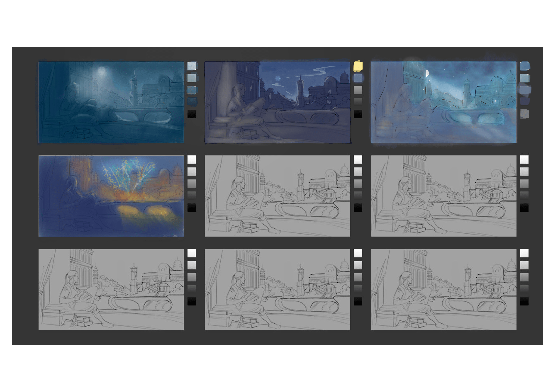Pick the black swatch beside fireworks painting

tap(192, 208)
